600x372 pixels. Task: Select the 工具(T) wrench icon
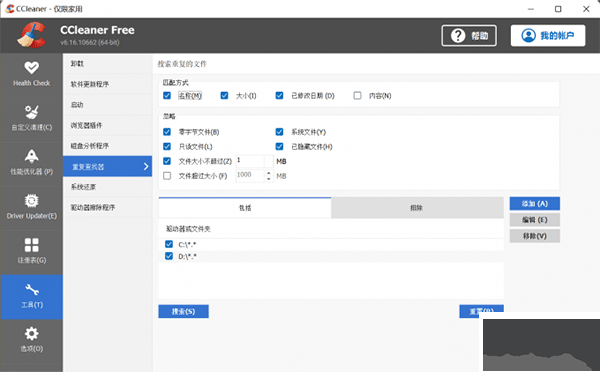point(31,290)
